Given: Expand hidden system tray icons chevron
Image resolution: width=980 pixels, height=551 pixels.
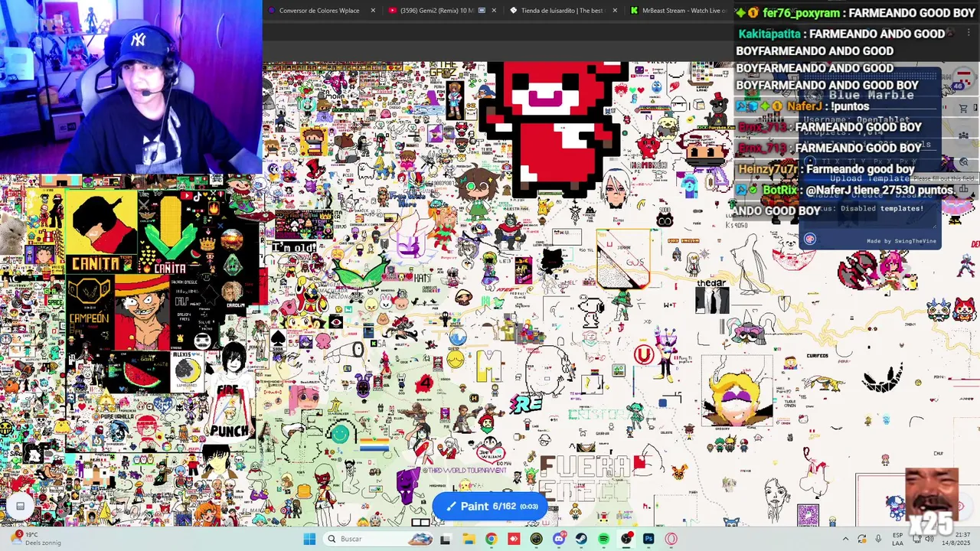Looking at the screenshot, I should point(846,539).
